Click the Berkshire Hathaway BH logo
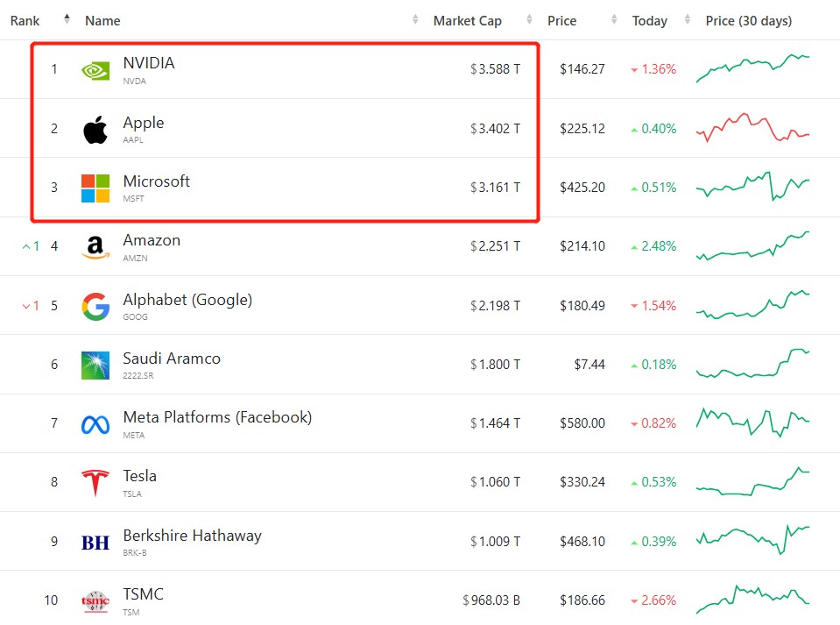840x625 pixels. (x=95, y=543)
